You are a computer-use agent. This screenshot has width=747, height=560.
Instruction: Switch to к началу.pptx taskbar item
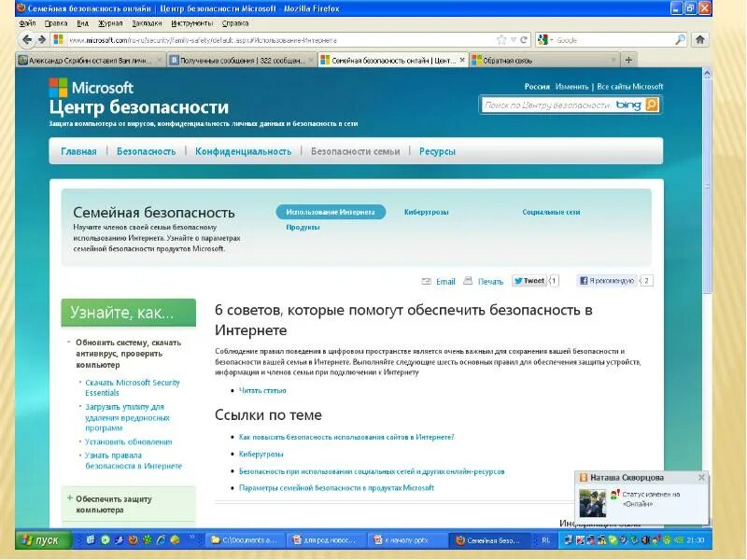tap(408, 540)
